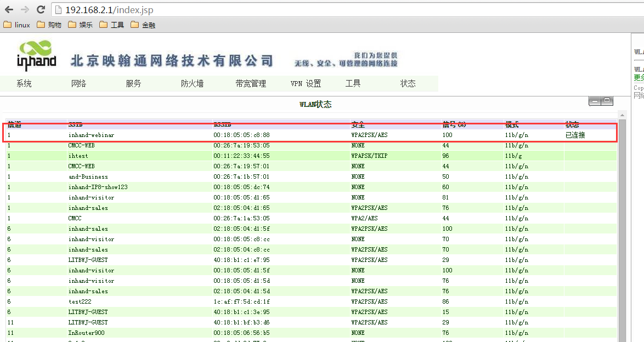Image resolution: width=644 pixels, height=342 pixels.
Task: Open the 购物 bookmarks folder
Action: coord(49,25)
